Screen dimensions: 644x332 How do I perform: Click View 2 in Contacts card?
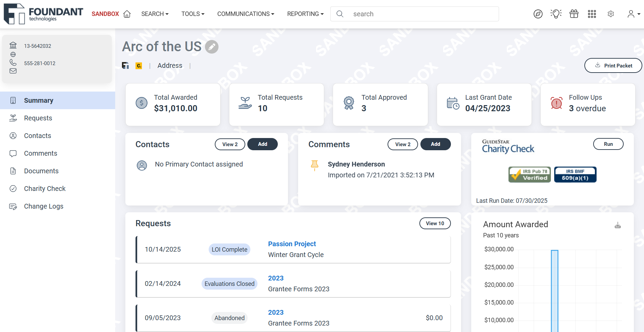pos(230,144)
